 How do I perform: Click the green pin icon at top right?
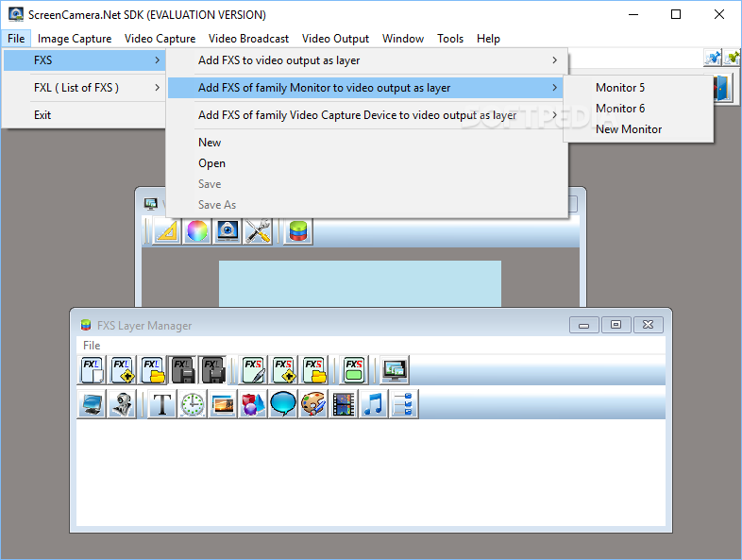[x=732, y=58]
